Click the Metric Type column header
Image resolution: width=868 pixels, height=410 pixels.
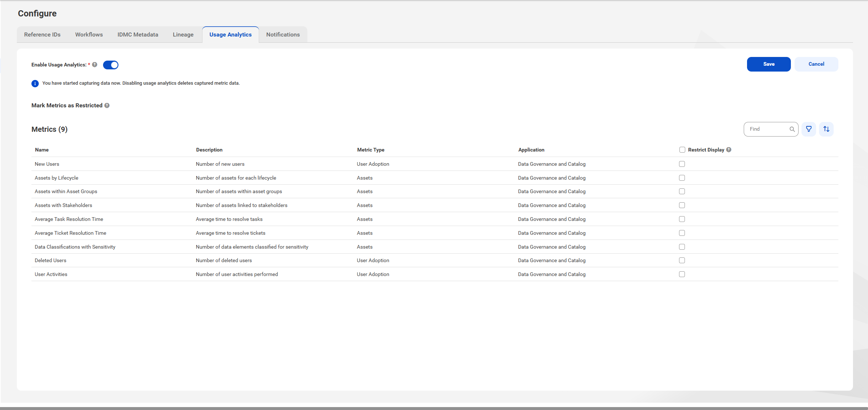[x=371, y=150]
